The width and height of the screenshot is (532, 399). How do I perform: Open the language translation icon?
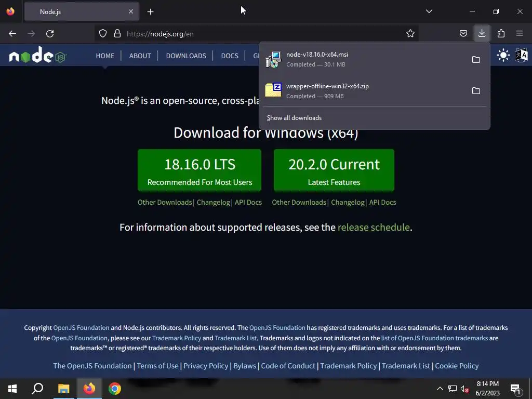(522, 55)
